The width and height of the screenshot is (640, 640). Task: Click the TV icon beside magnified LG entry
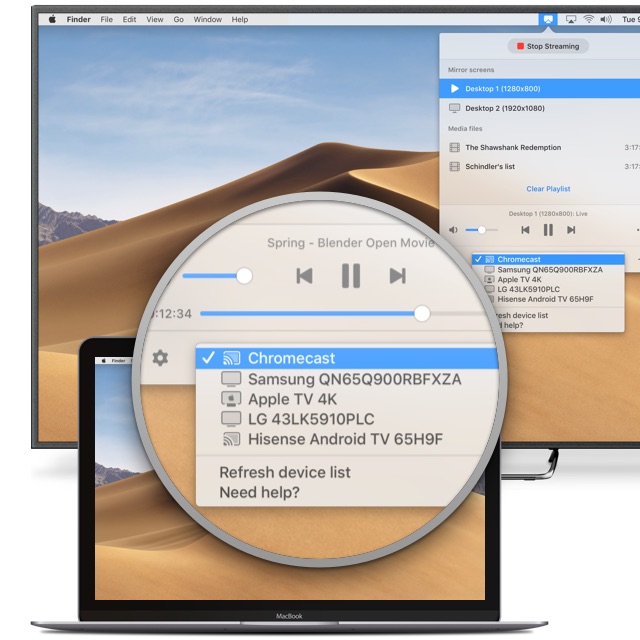pyautogui.click(x=231, y=419)
